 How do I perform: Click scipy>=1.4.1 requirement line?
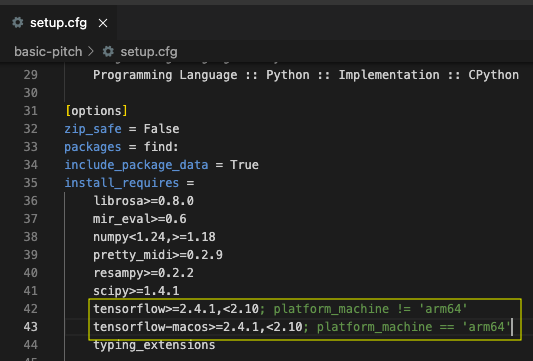(x=136, y=291)
